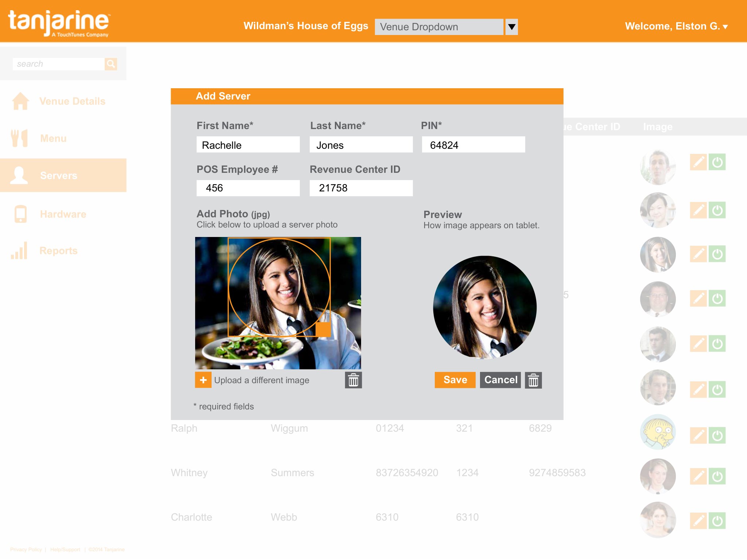Click the 'Image' column header
The width and height of the screenshot is (747, 560).
pyautogui.click(x=658, y=127)
